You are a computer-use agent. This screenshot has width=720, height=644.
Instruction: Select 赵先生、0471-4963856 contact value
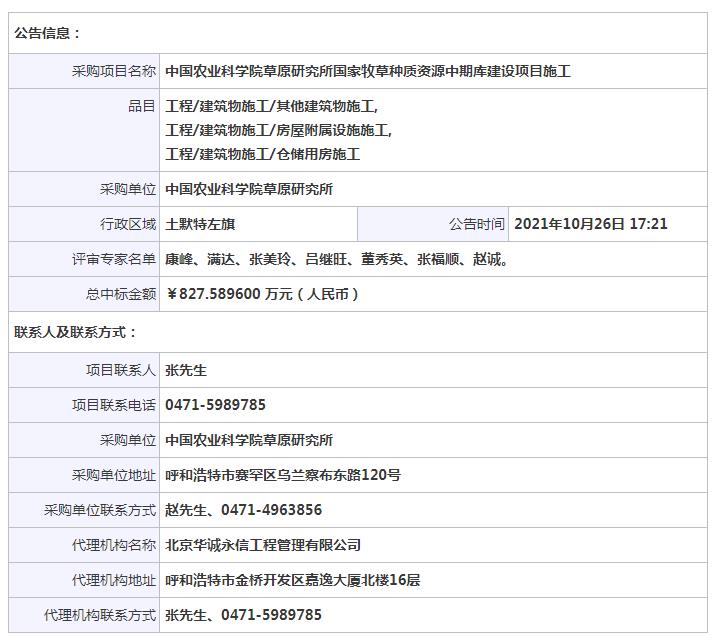click(x=243, y=510)
